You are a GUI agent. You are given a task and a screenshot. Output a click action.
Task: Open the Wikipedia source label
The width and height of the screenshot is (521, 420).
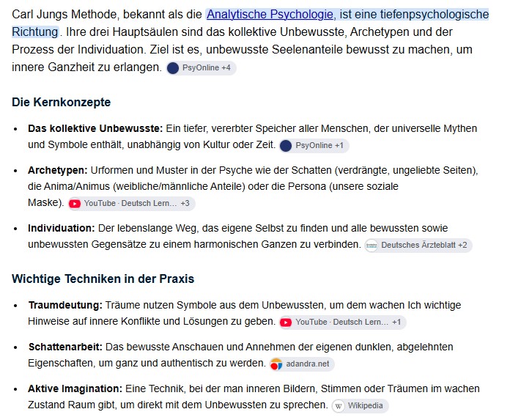[366, 406]
